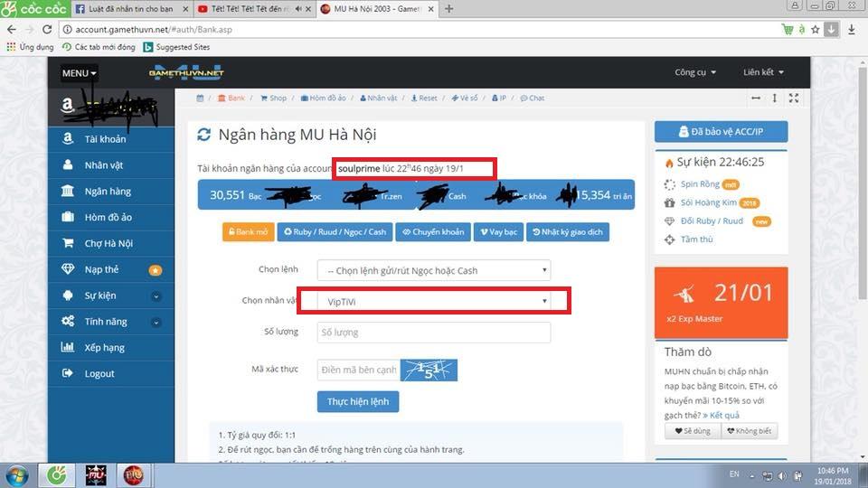Click the bookmark star in address bar
Viewport: 868px width, 488px height.
[815, 29]
